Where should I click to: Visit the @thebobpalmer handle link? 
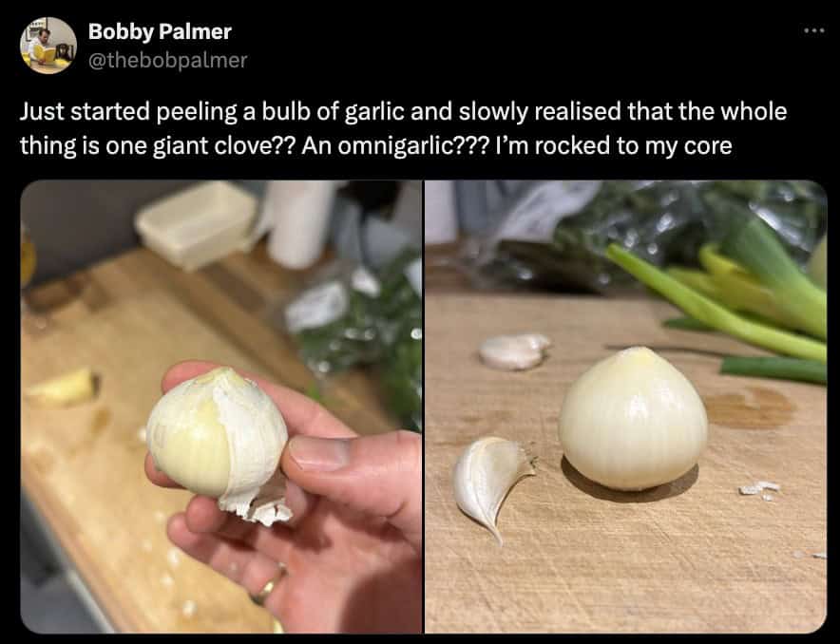[167, 60]
